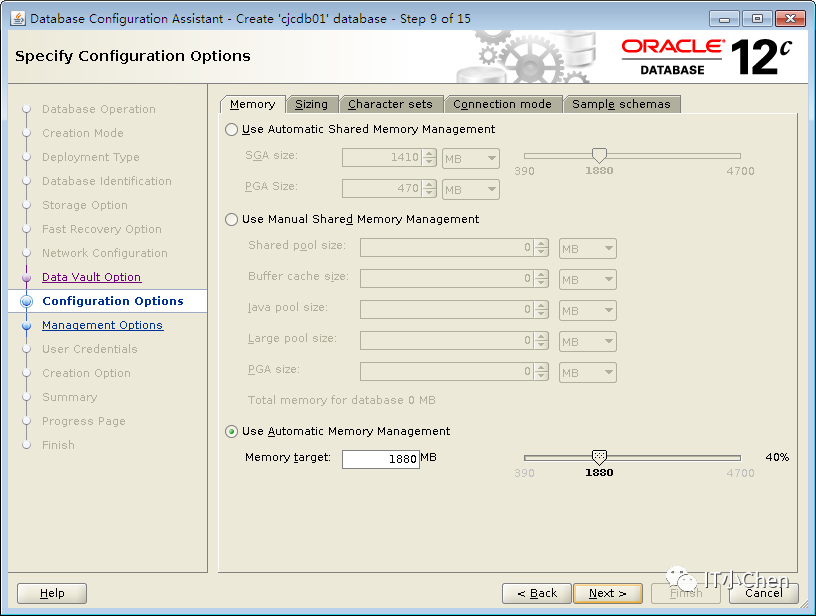The width and height of the screenshot is (816, 616).
Task: Go to the Management Options link
Action: (x=103, y=325)
